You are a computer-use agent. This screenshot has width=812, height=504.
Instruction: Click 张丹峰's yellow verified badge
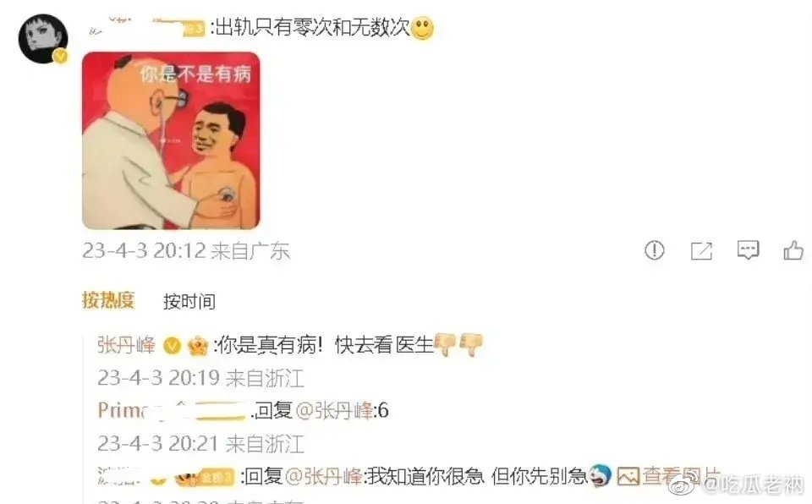(172, 346)
